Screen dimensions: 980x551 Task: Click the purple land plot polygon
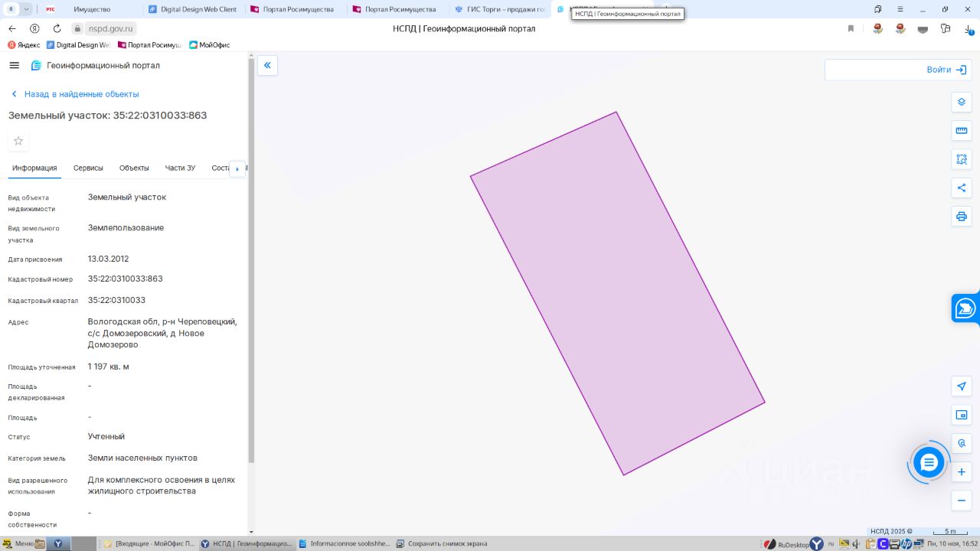point(617,294)
